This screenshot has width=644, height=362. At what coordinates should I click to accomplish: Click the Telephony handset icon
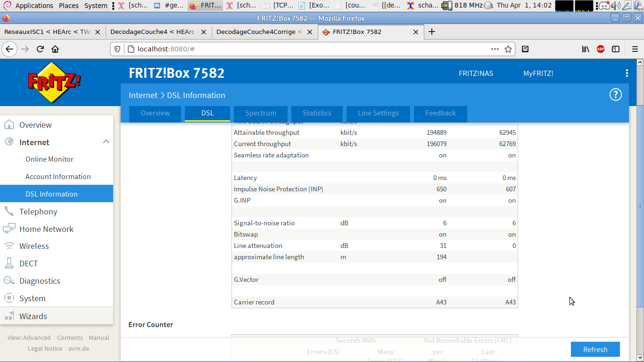pyautogui.click(x=9, y=211)
